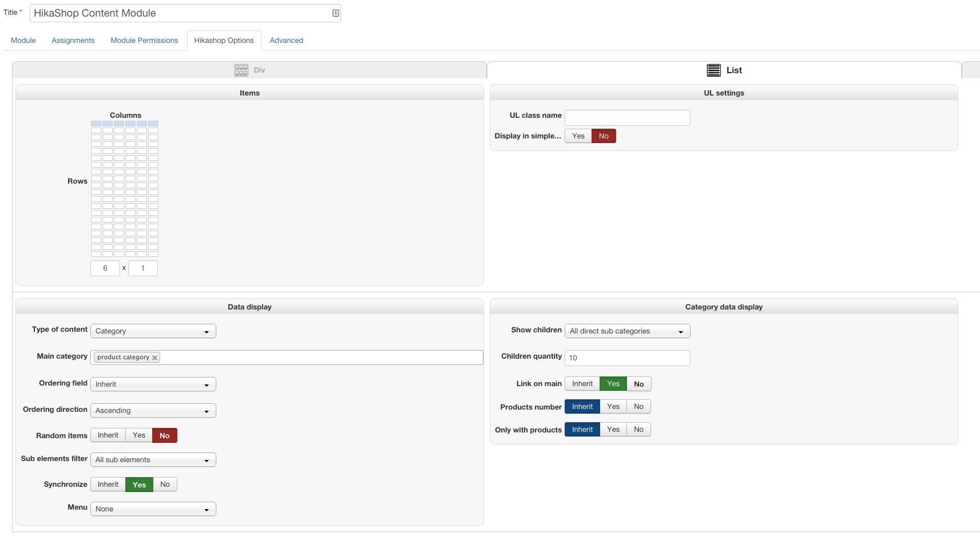Click the UL class name field

coord(627,118)
